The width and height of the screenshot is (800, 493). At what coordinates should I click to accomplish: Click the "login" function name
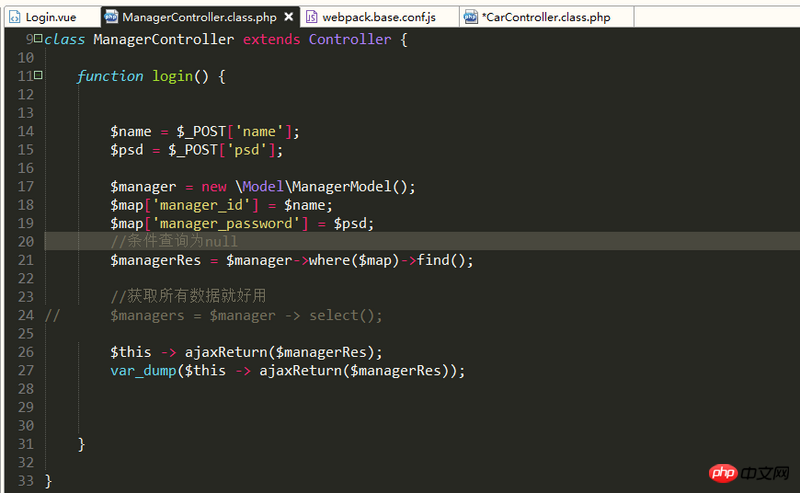click(172, 77)
